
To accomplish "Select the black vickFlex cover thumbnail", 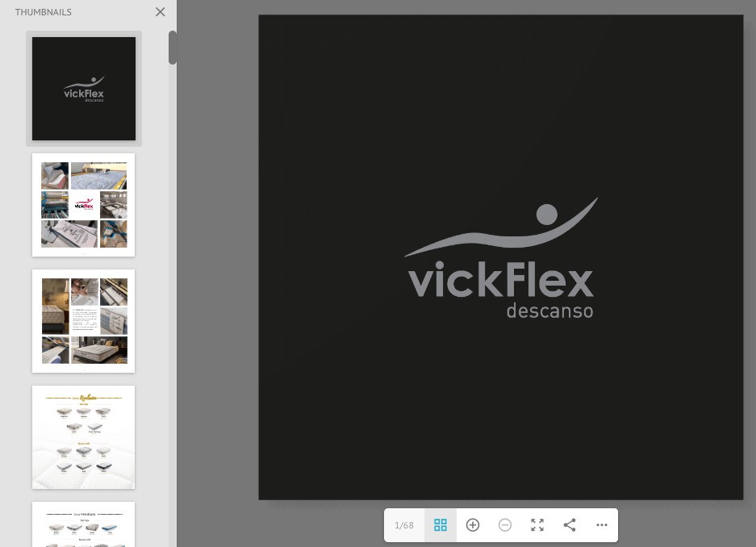I will [84, 89].
